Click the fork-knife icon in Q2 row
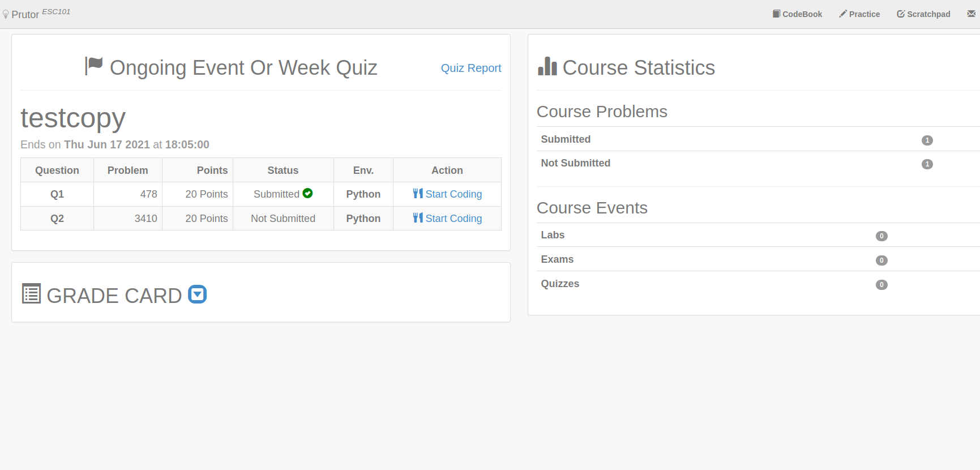The height and width of the screenshot is (470, 980). coord(418,218)
